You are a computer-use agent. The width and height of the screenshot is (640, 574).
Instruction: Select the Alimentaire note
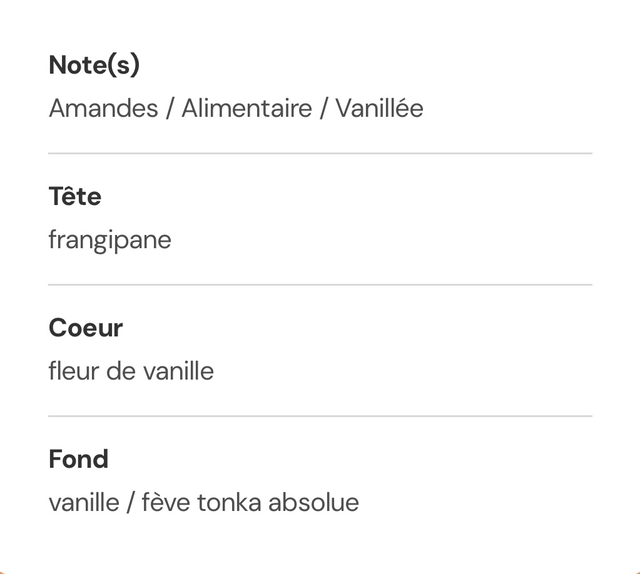pos(246,108)
